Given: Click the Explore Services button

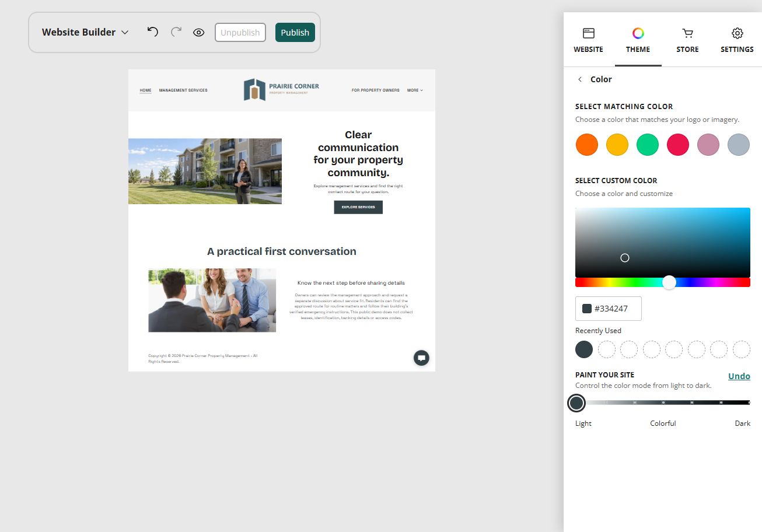Looking at the screenshot, I should click(x=358, y=207).
